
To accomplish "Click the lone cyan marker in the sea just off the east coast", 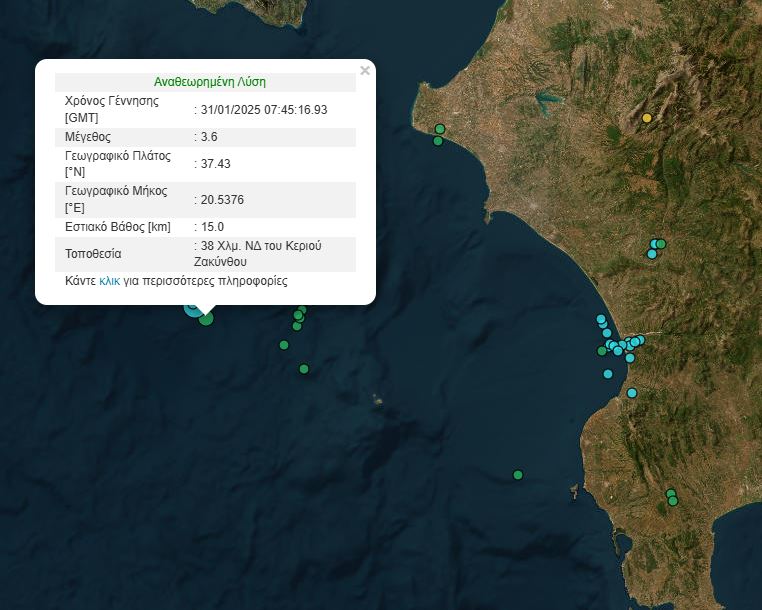I will (608, 374).
